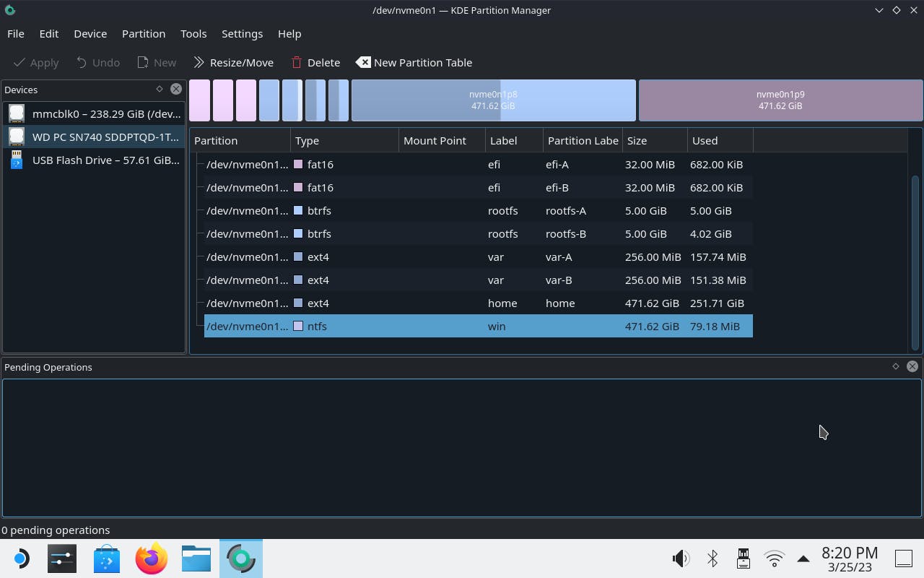Select the home ext4 partition row
The height and width of the screenshot is (578, 924).
point(476,303)
